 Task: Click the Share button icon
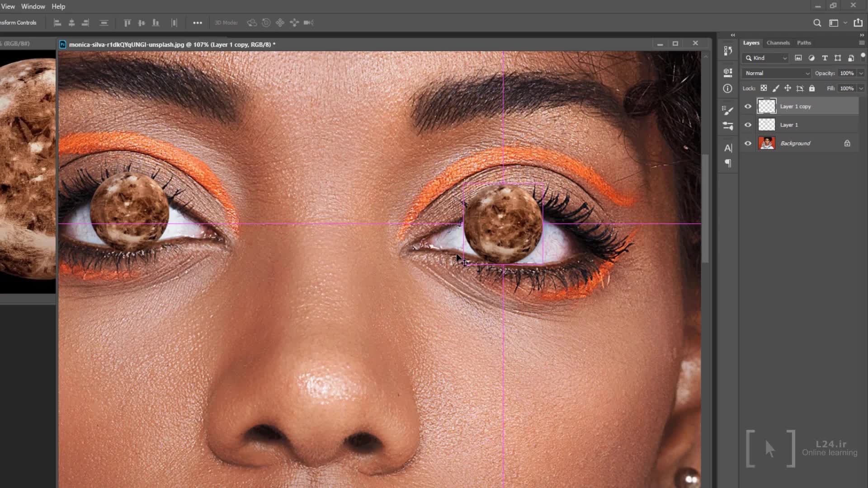pos(858,23)
